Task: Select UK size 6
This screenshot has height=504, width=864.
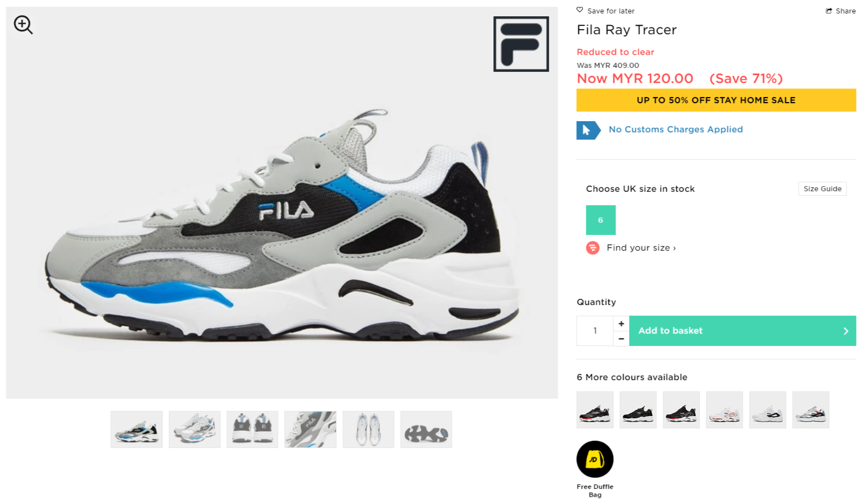Action: point(600,220)
